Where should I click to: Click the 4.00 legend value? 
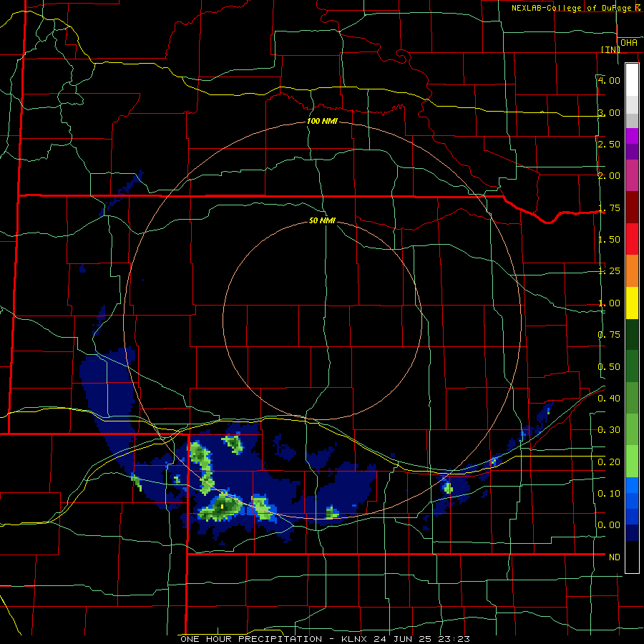point(609,80)
